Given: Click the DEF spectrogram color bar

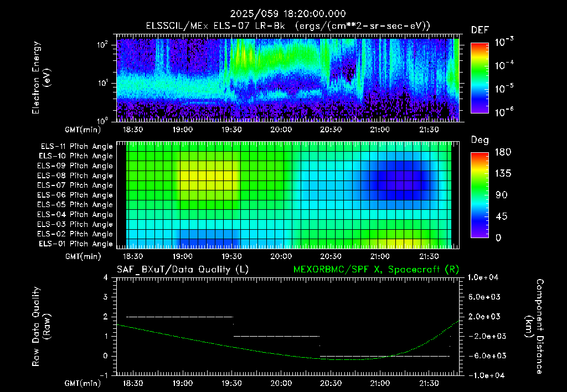Looking at the screenshot, I should pos(480,78).
